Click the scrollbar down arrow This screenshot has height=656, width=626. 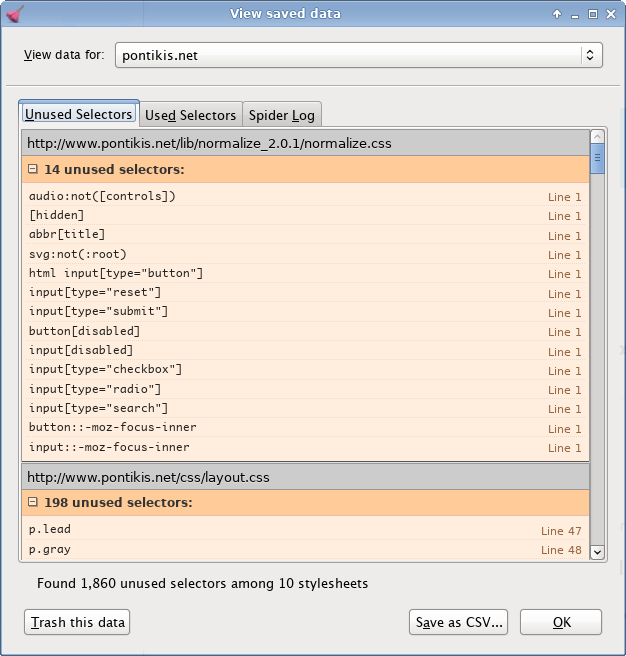(x=597, y=552)
